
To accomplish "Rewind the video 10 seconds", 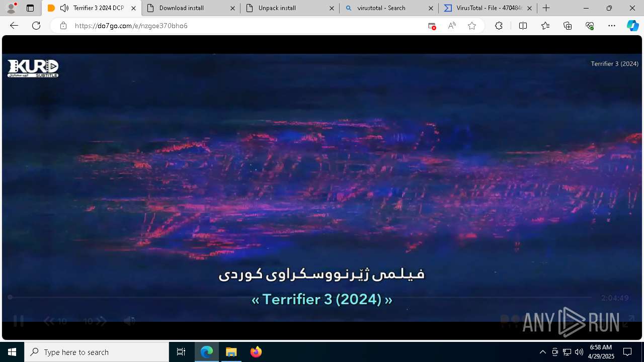I will pos(55,321).
